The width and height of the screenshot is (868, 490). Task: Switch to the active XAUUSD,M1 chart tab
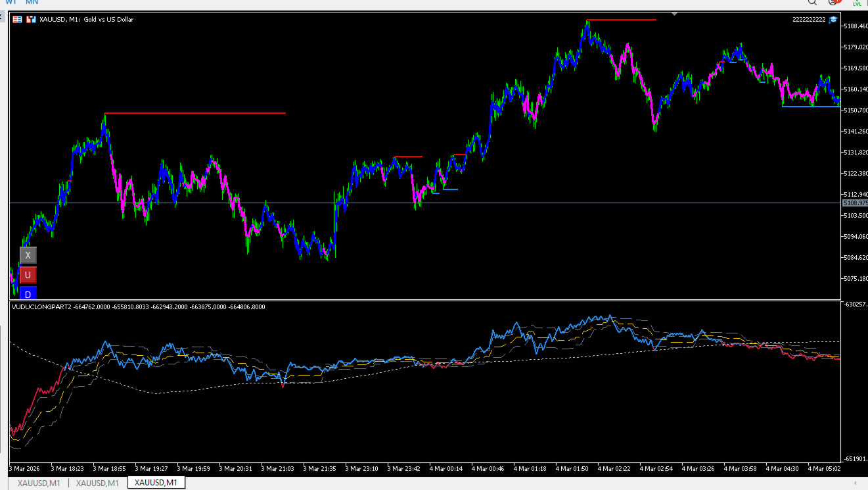[x=156, y=483]
